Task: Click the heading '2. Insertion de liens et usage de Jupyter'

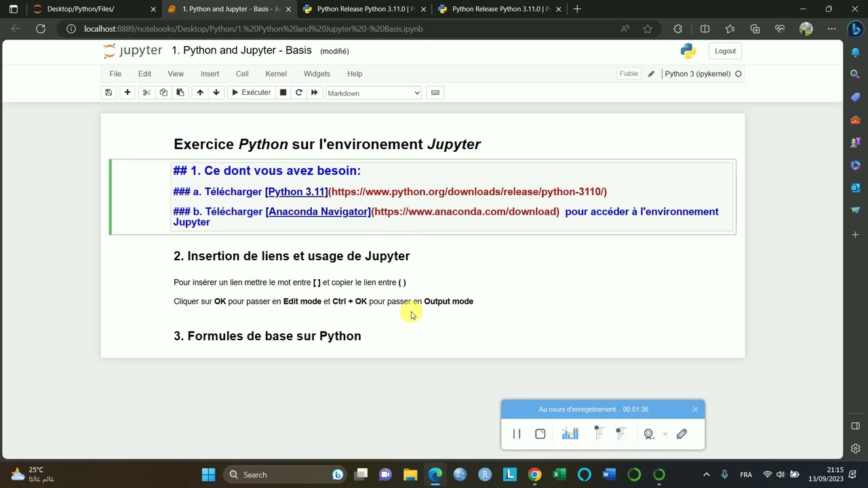Action: coord(292,256)
